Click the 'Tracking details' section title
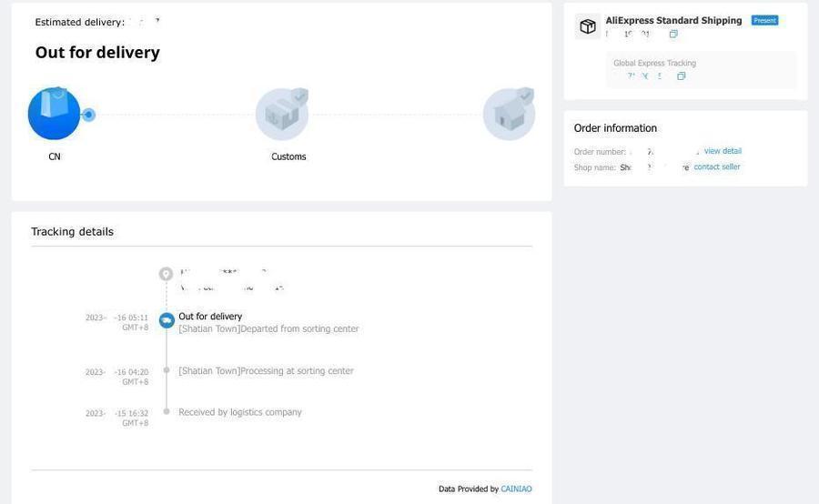This screenshot has width=819, height=504. pos(72,231)
